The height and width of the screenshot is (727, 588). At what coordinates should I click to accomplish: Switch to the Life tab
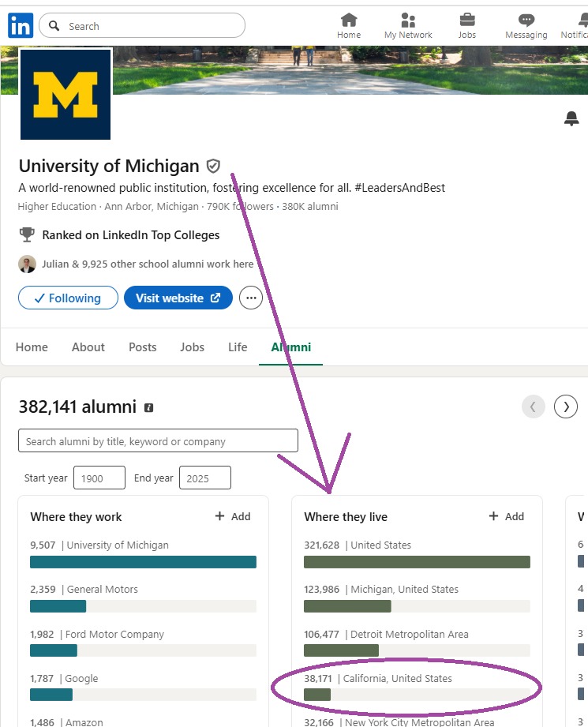click(238, 347)
